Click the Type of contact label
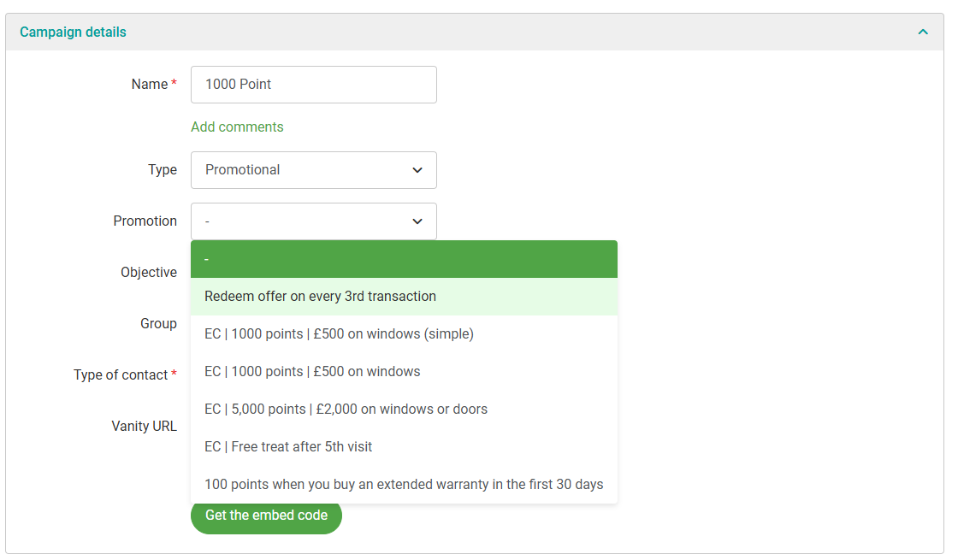The image size is (958, 560). tap(121, 375)
